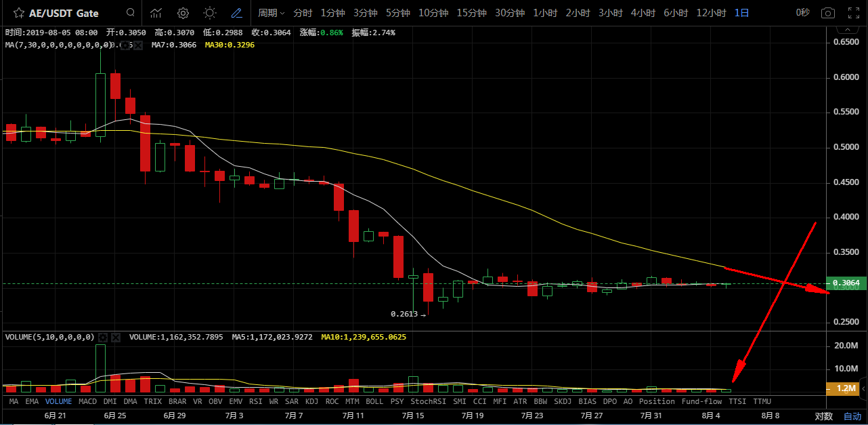Screen dimensions: 868x425
Task: Toggle the EMA indicator
Action: tap(32, 401)
